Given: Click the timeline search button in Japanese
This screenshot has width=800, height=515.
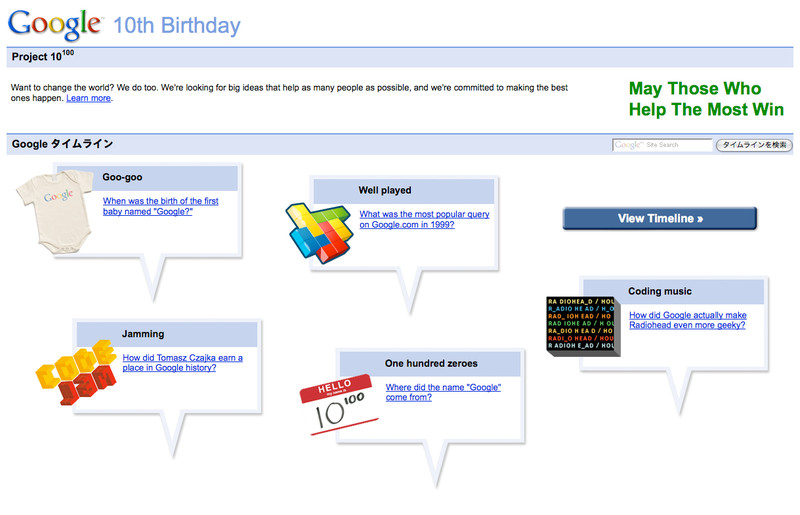Looking at the screenshot, I should [x=754, y=145].
